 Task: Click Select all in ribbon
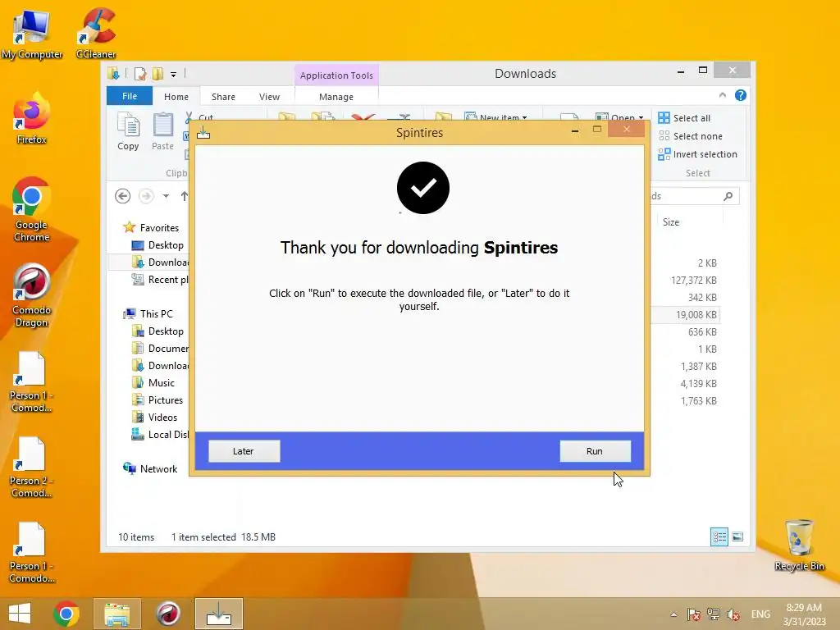[684, 118]
